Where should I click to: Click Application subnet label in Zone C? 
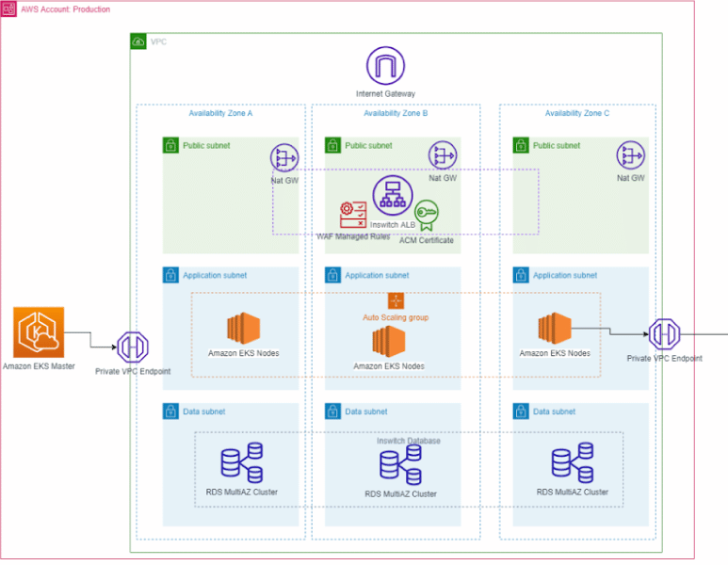click(x=564, y=275)
